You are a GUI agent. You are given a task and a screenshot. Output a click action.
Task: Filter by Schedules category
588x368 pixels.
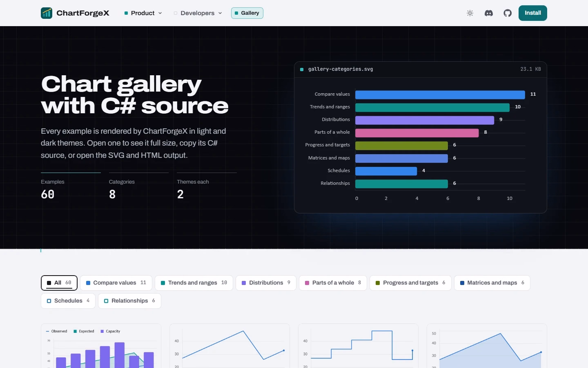coord(68,301)
